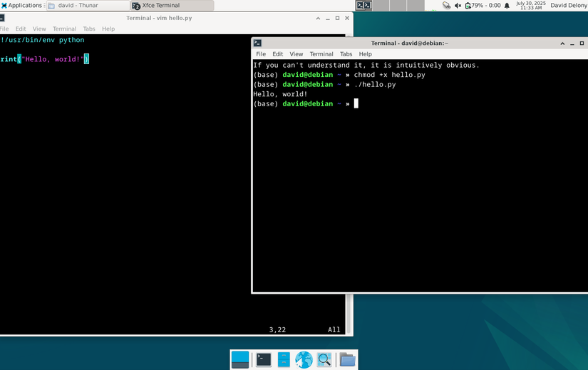Image resolution: width=588 pixels, height=370 pixels.
Task: Open the notifications bell icon
Action: tap(507, 5)
